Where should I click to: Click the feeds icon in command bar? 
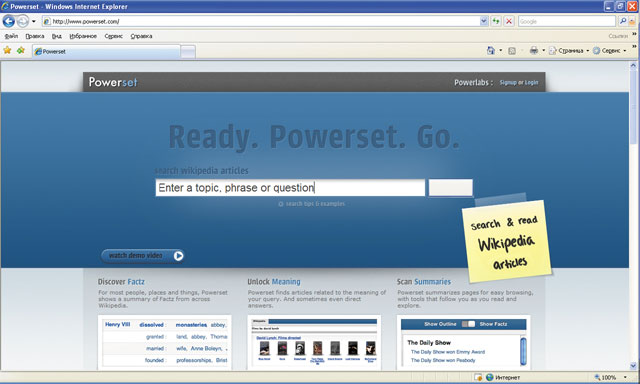(x=512, y=51)
